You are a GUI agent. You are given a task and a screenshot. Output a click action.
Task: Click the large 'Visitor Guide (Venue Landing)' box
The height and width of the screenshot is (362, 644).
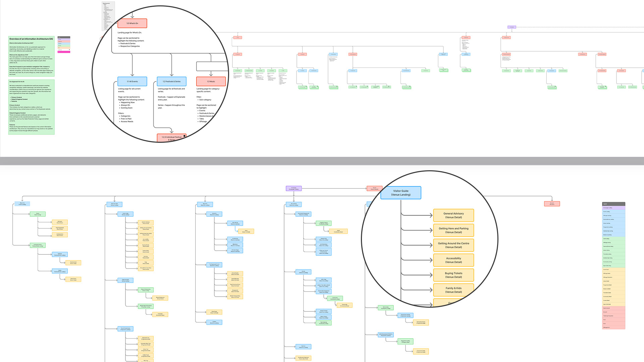tap(401, 193)
